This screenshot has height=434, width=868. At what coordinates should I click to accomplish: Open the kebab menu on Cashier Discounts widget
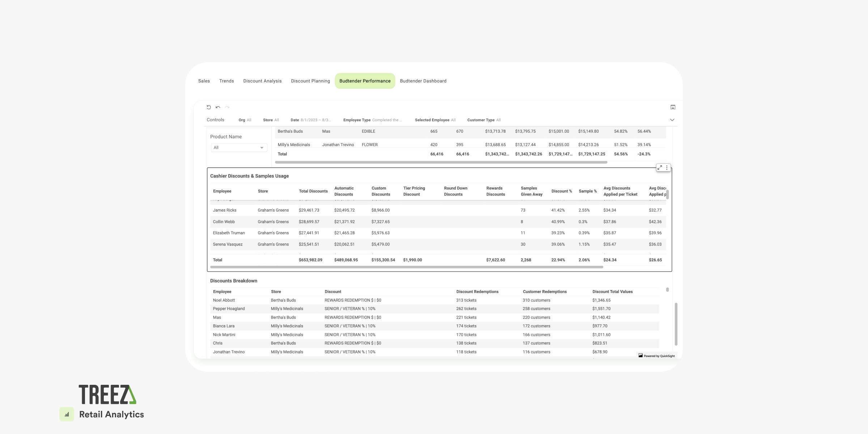point(667,167)
